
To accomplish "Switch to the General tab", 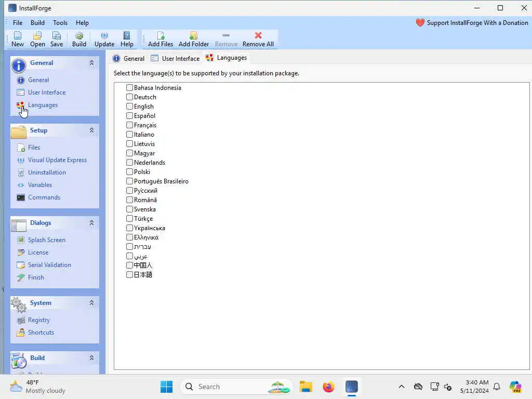I will point(129,58).
